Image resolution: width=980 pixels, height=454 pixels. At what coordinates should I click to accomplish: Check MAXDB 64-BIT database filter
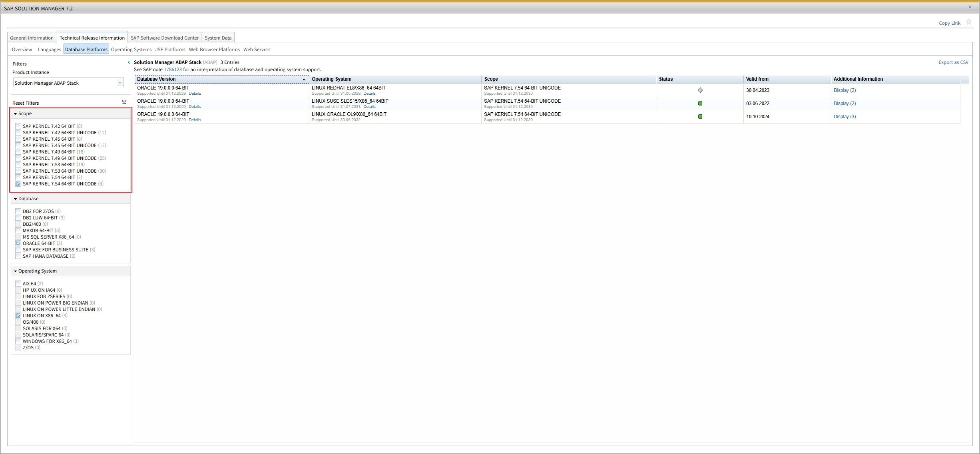[x=18, y=231]
